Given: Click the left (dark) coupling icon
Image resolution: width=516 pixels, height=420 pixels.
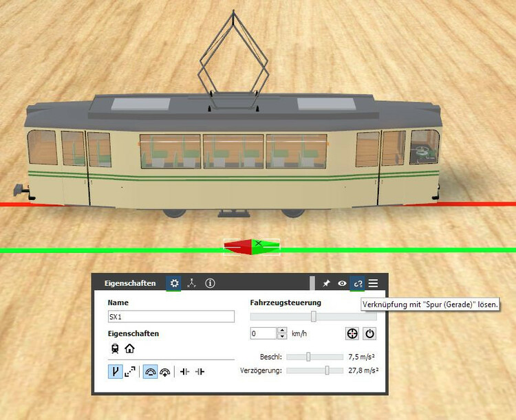Looking at the screenshot, I should coord(184,372).
